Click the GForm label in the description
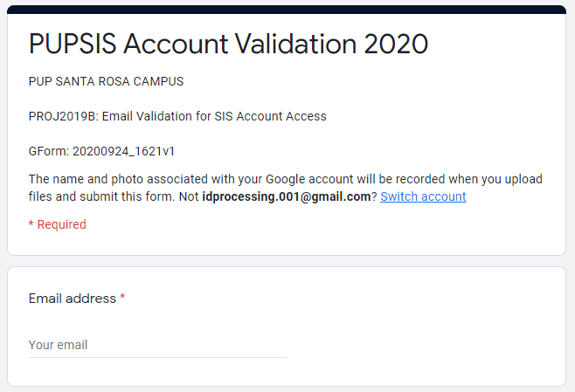Viewport: 575px width, 392px height. pos(45,151)
